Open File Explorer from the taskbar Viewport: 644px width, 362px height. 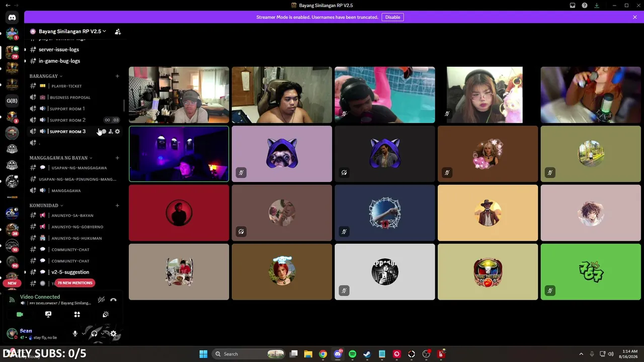pyautogui.click(x=308, y=354)
